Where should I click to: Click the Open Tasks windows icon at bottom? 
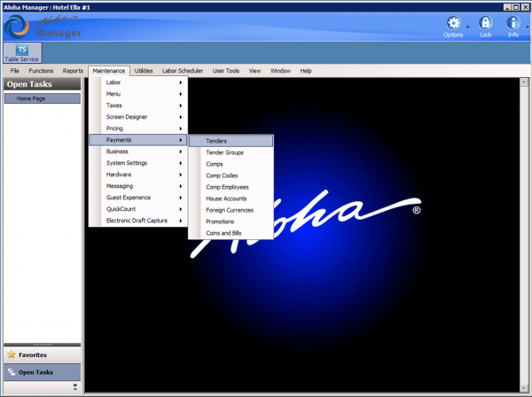pyautogui.click(x=12, y=372)
